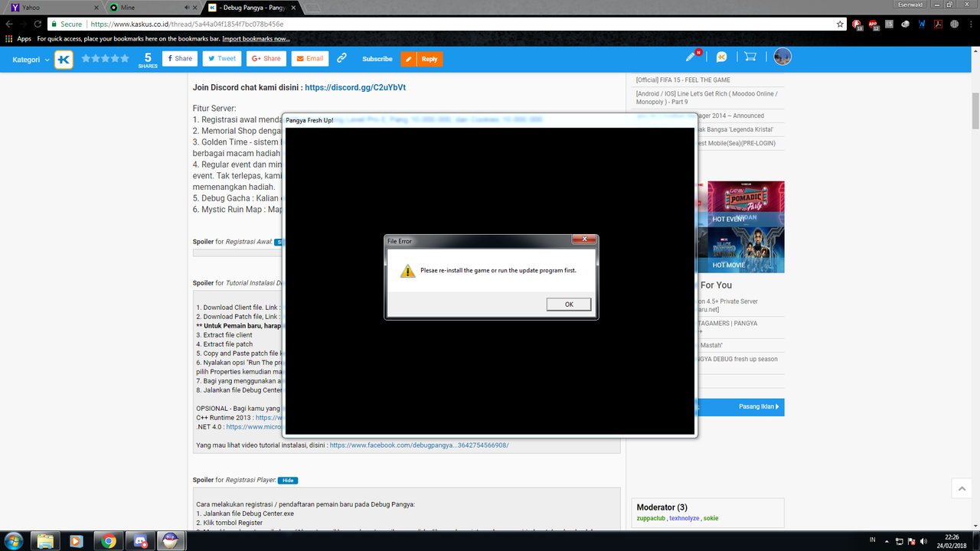Click Import bookmarks now link
The height and width of the screenshot is (551, 980).
(x=256, y=38)
